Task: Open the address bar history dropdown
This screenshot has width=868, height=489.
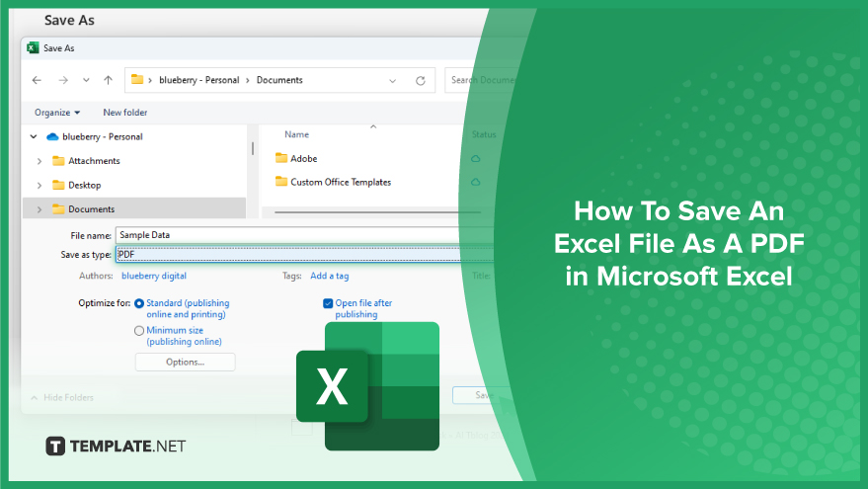Action: click(x=392, y=81)
